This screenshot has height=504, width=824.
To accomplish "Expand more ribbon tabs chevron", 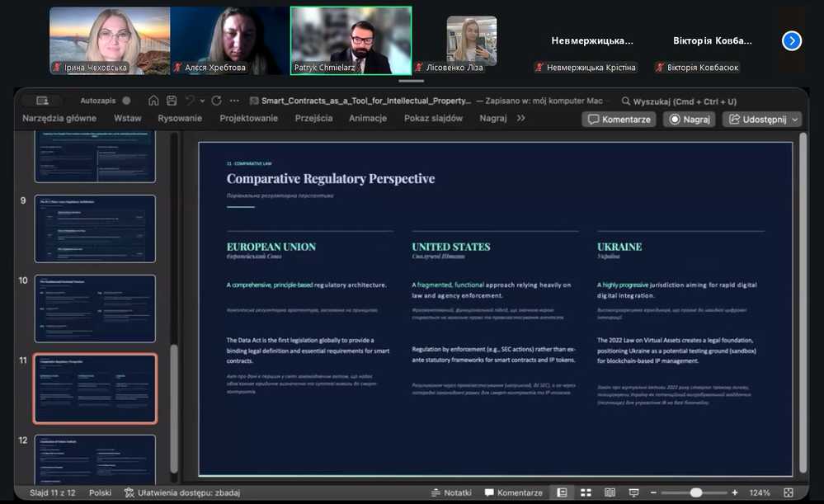I will [520, 118].
